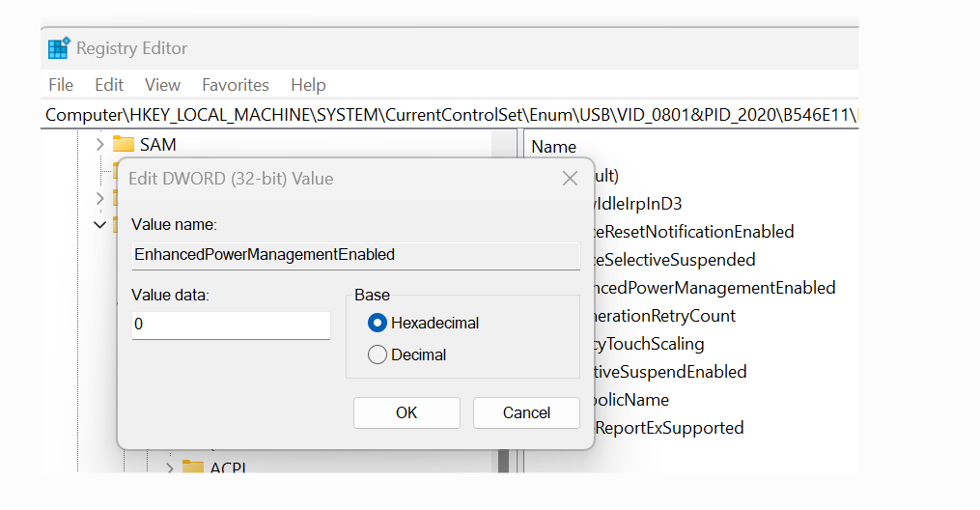Select the Hexadecimal base option
The height and width of the screenshot is (510, 980).
tap(378, 323)
